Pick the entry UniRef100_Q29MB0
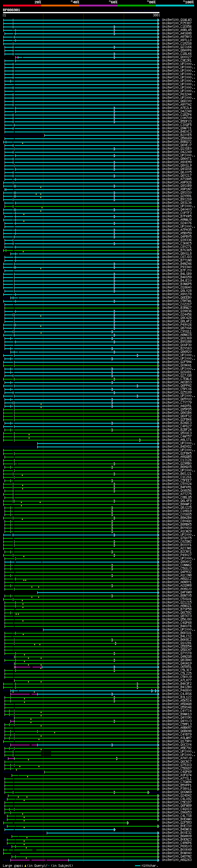This screenshot has height=868, width=197. [x=177, y=463]
